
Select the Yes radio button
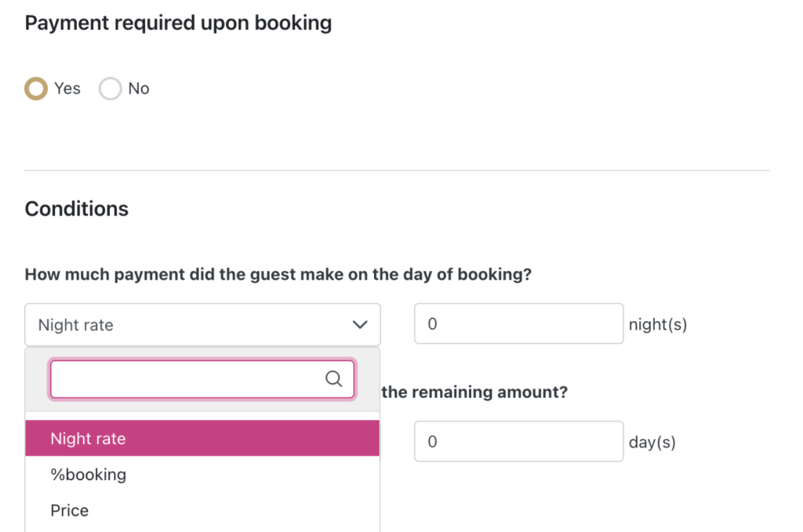coord(35,89)
